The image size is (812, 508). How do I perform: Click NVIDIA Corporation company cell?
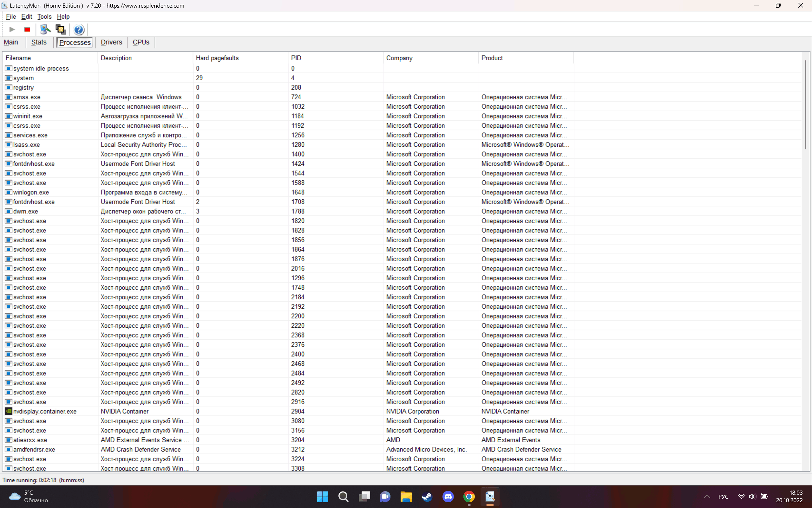pyautogui.click(x=412, y=411)
